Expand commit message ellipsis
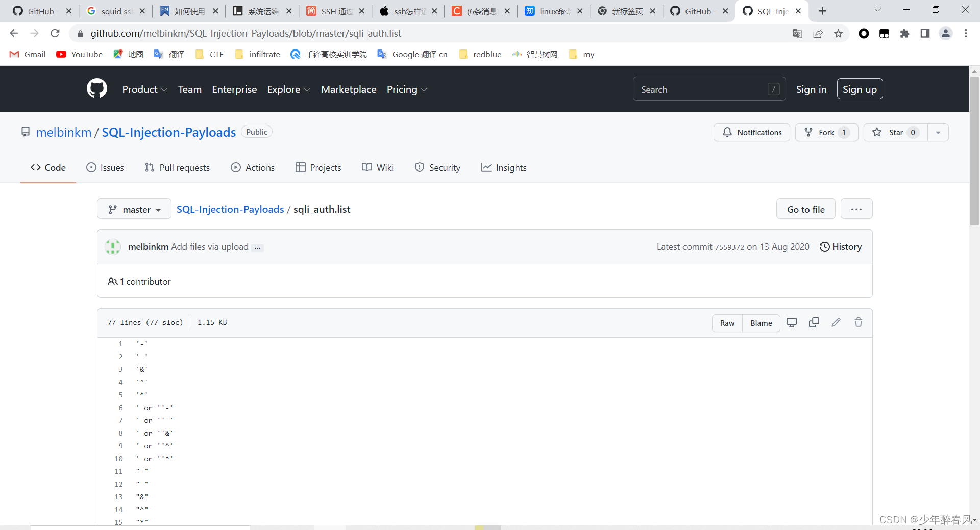Screen dimensions: 980x530 [258, 247]
